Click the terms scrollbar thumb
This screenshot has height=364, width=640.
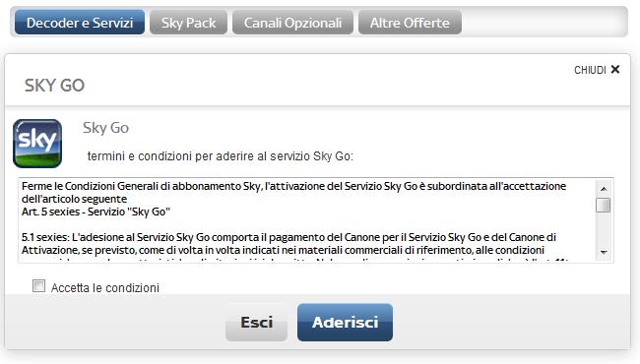pyautogui.click(x=604, y=205)
